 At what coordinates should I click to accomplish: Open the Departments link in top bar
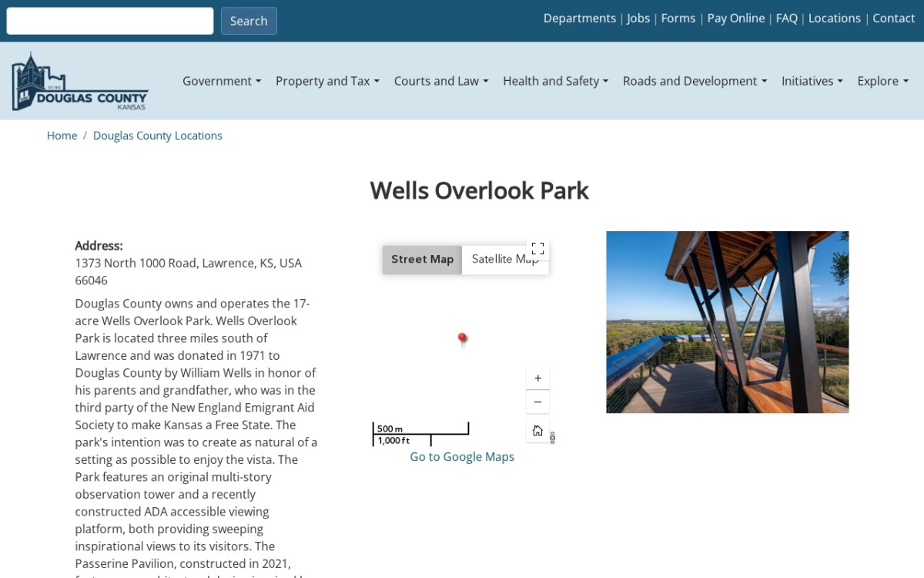[580, 18]
